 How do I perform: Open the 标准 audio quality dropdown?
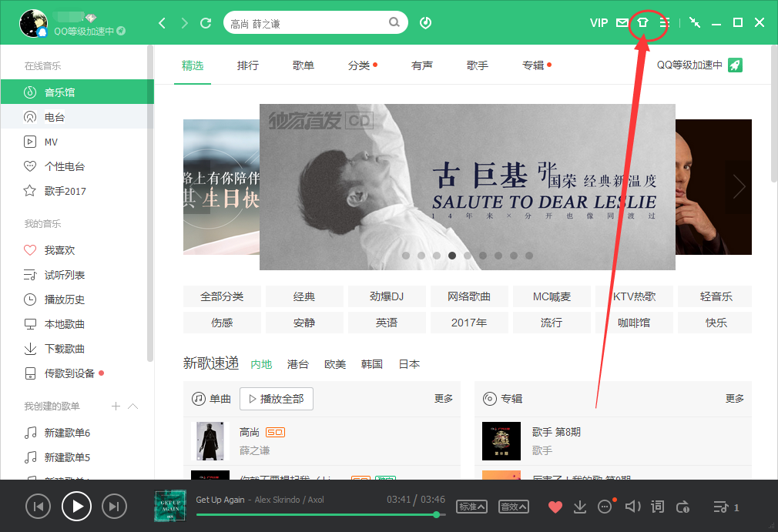[471, 507]
